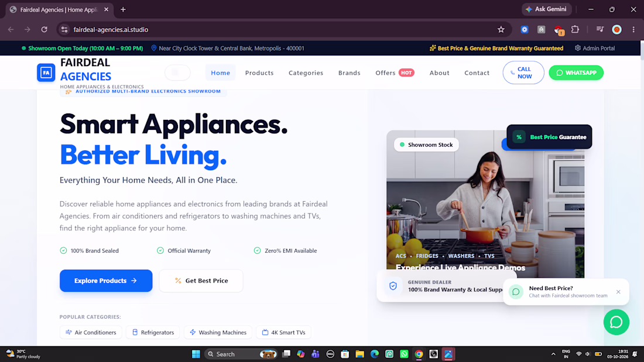Click the Best Price Guarantee badge
Image resolution: width=644 pixels, height=362 pixels.
[x=549, y=137]
